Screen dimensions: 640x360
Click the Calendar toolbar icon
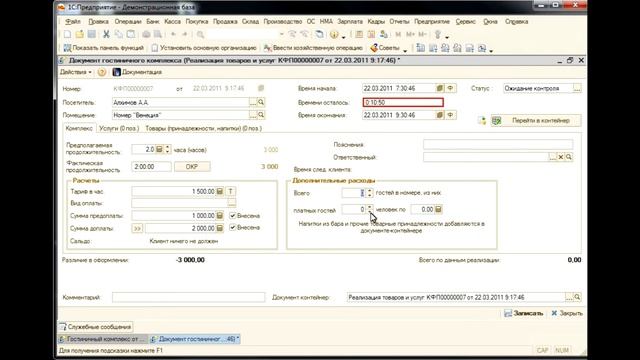tap(371, 35)
